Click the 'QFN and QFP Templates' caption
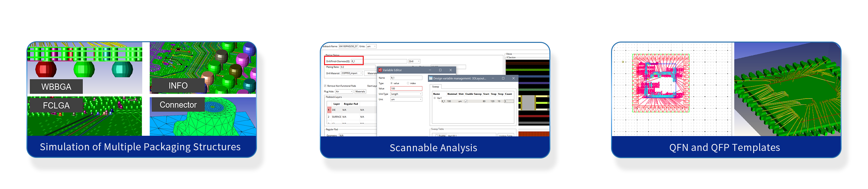The height and width of the screenshot is (189, 868). pos(725,147)
